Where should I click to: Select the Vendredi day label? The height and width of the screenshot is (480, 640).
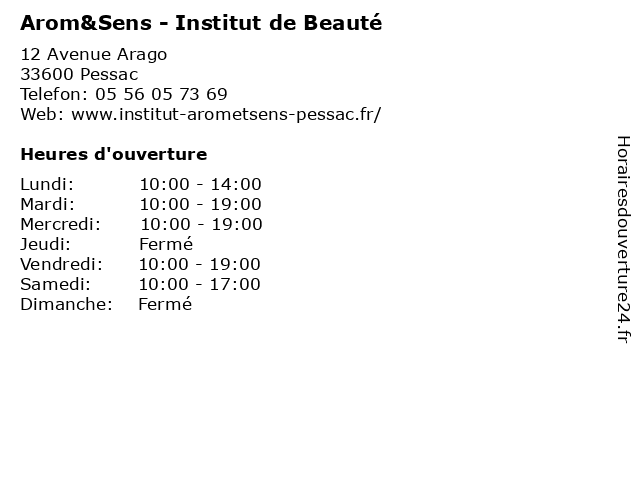point(62,264)
